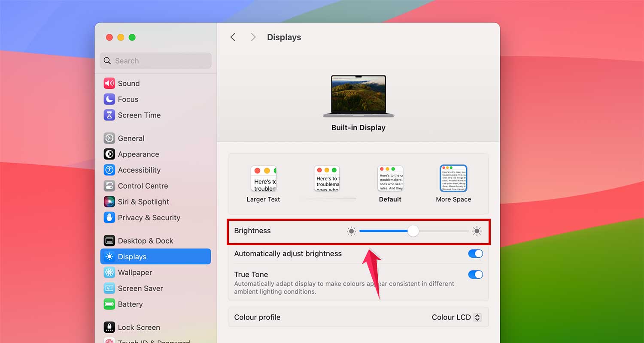Click the forward navigation chevron
644x343 pixels.
click(x=253, y=37)
